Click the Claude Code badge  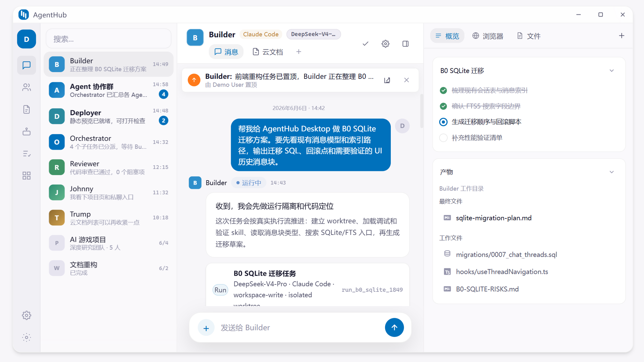261,34
